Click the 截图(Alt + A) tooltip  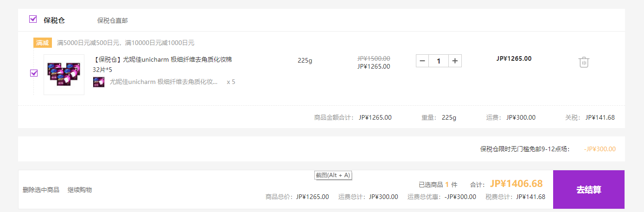pos(333,175)
